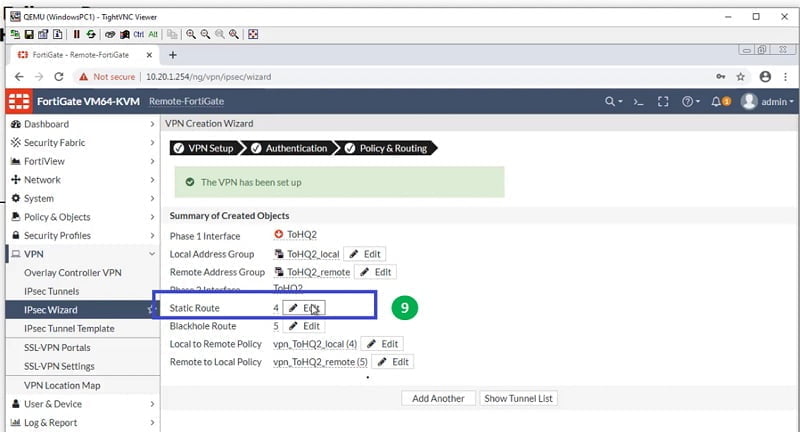The image size is (800, 432).
Task: Open browser three-dot menu
Action: click(785, 77)
